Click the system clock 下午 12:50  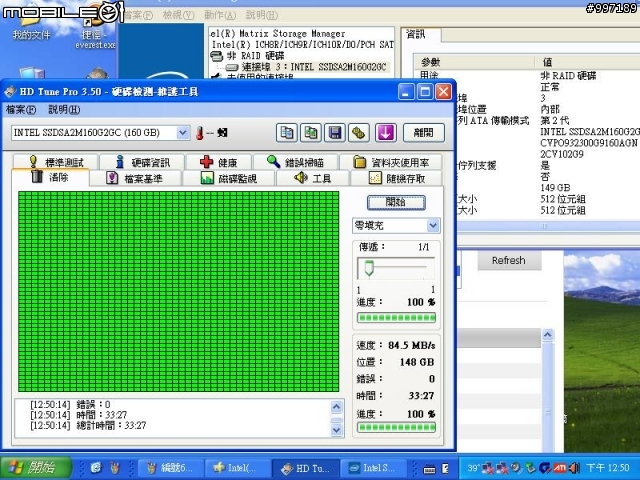(x=608, y=468)
